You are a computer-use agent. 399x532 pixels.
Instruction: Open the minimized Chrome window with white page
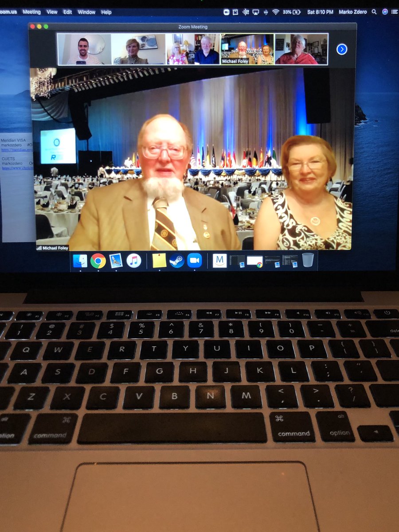click(x=254, y=262)
